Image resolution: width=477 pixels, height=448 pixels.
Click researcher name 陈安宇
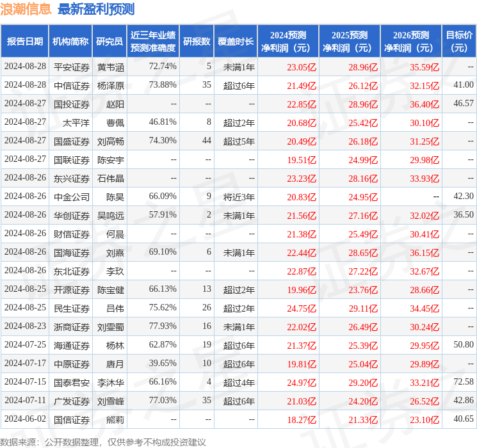pos(111,159)
